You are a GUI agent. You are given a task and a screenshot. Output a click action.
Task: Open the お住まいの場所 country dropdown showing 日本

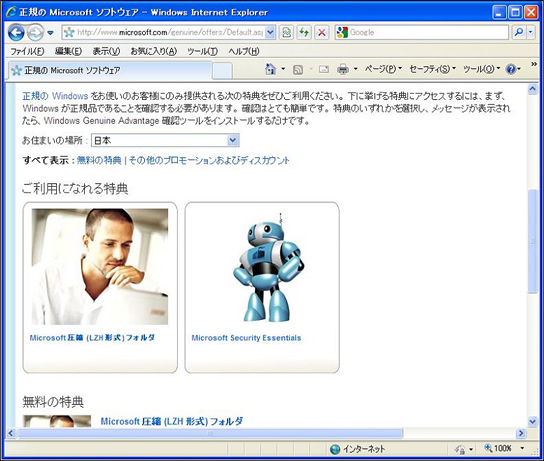(165, 140)
